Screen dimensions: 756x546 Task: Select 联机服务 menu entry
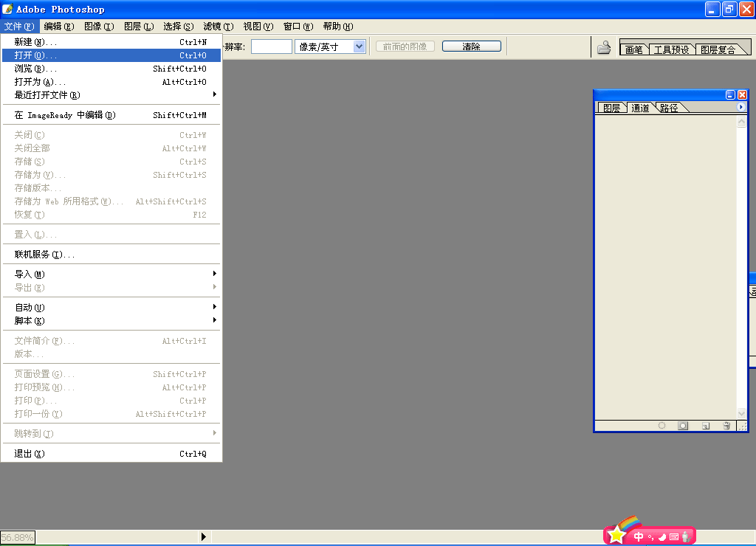pos(111,255)
